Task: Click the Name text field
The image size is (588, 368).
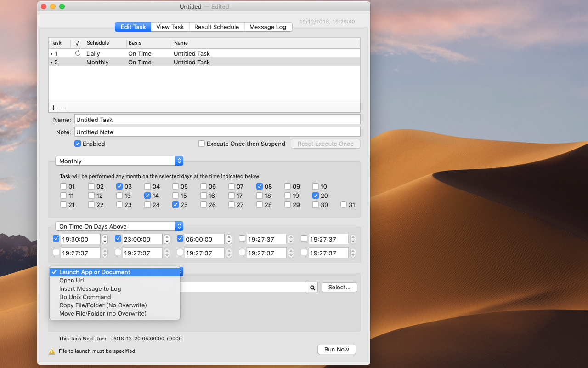Action: tap(217, 120)
